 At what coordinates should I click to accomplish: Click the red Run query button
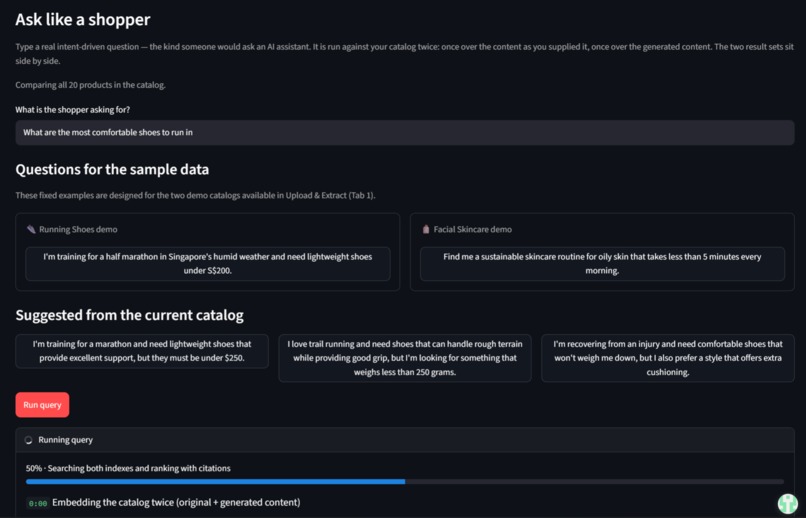42,405
